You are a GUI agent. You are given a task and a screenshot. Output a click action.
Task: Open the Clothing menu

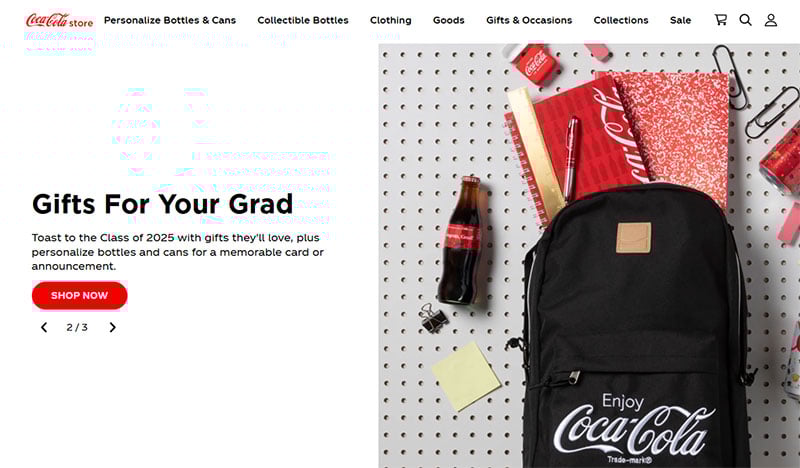pyautogui.click(x=391, y=20)
